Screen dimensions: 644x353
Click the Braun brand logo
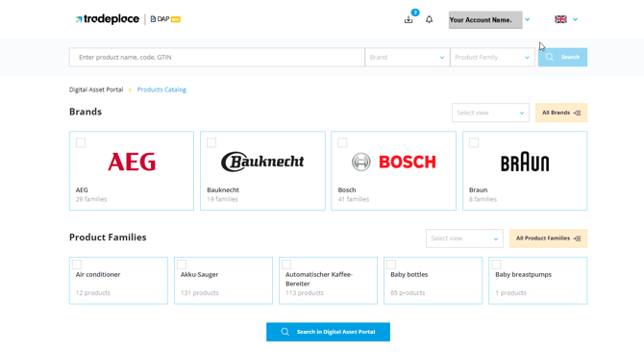pos(525,162)
